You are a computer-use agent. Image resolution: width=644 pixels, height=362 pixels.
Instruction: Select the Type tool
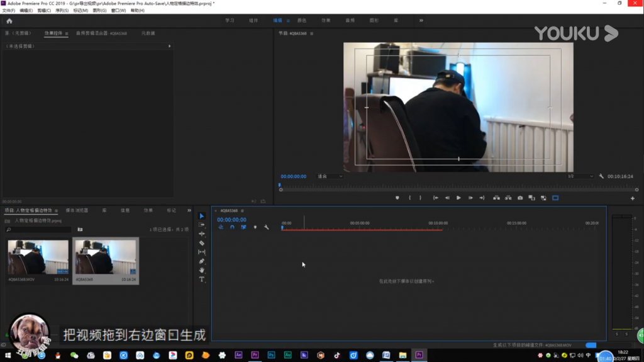[x=202, y=280]
